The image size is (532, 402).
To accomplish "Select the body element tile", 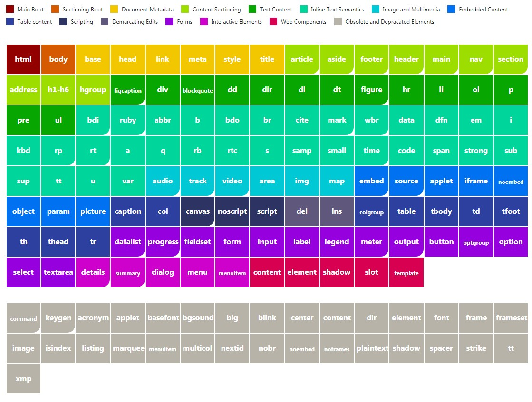I will (x=58, y=59).
